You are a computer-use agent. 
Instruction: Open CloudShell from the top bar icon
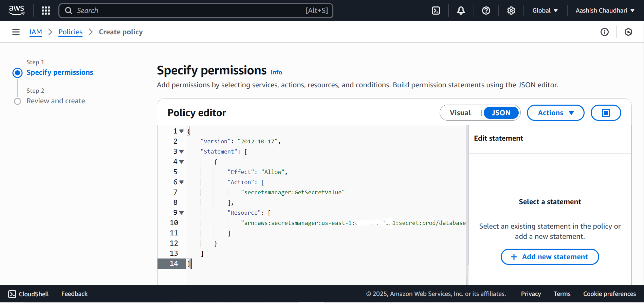[x=436, y=11]
